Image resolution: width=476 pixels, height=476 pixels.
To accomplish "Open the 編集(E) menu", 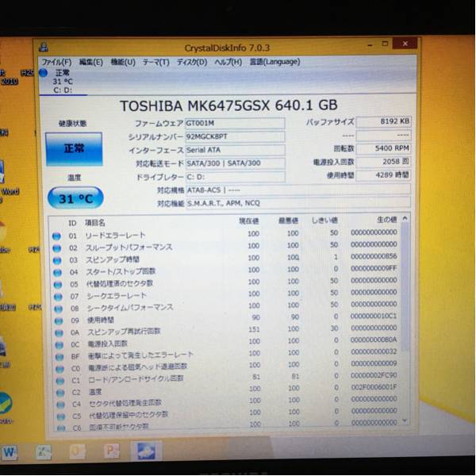I will pos(91,62).
